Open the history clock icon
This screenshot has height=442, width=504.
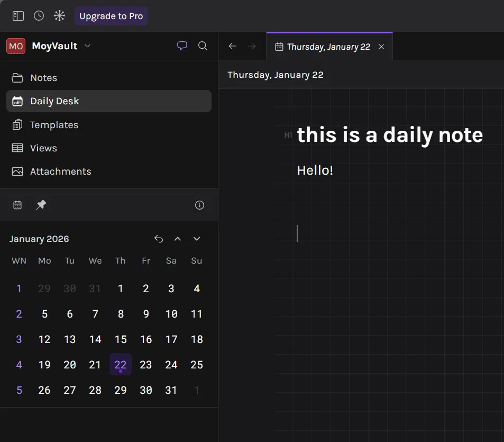point(39,16)
